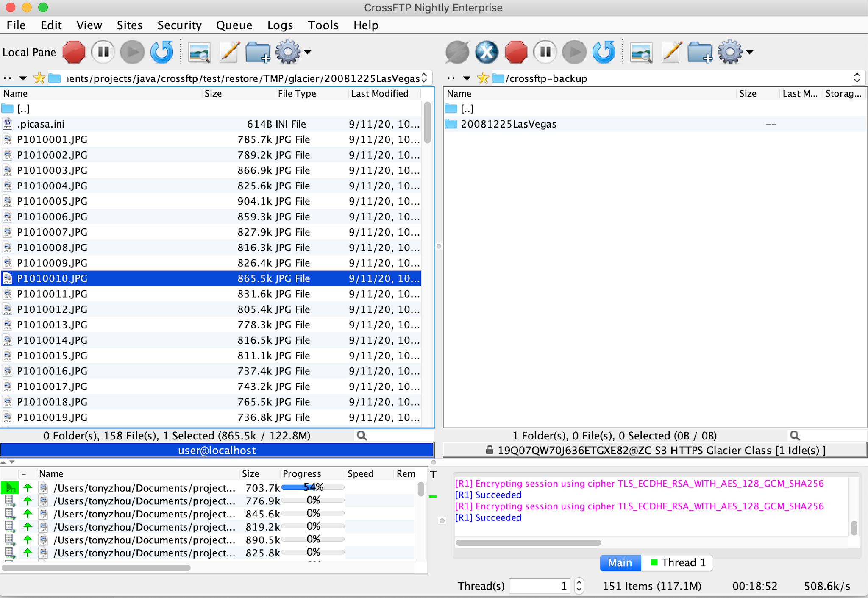Viewport: 868px width, 598px height.
Task: Toggle the bookmark star for /crossftp-backup
Action: tap(483, 78)
